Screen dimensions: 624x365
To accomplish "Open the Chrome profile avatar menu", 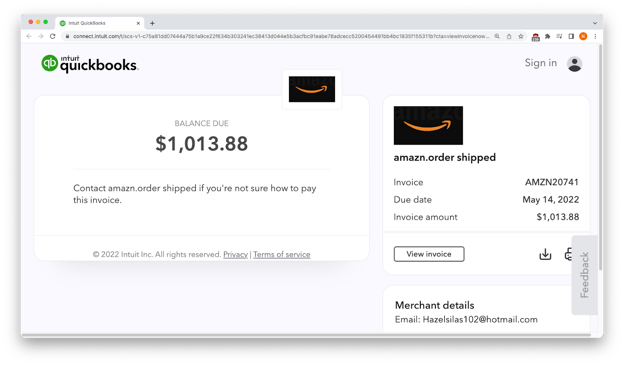I will (x=583, y=36).
